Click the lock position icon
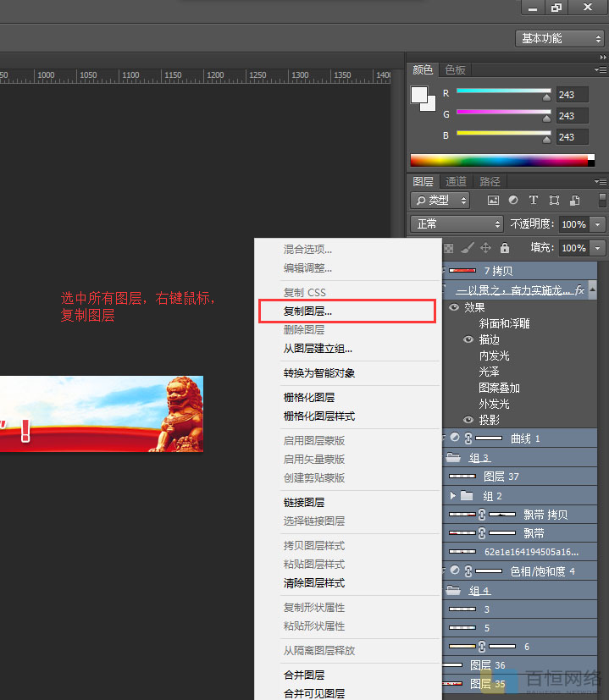The image size is (609, 700). coord(486,248)
